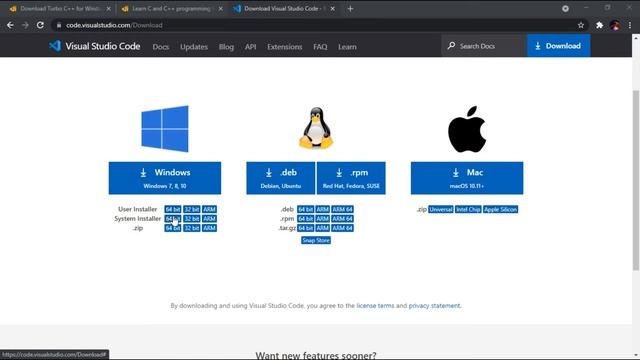640x360 pixels.
Task: Open the license terms link
Action: click(375, 305)
